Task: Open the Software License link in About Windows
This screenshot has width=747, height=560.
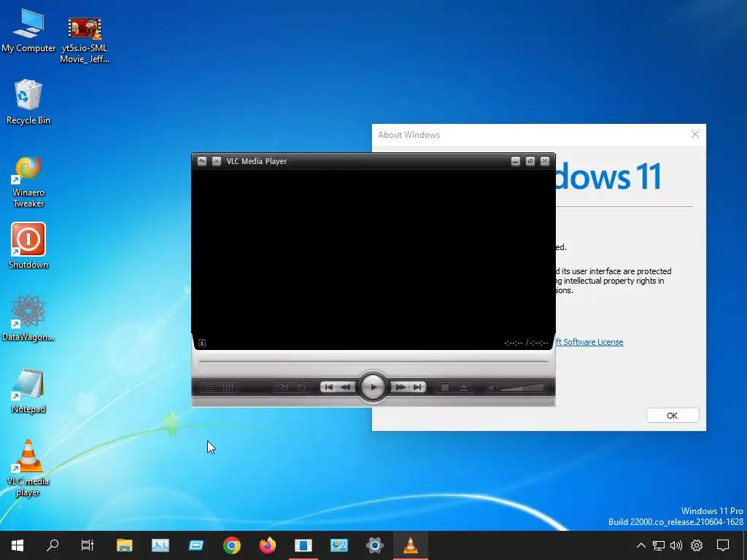Action: (589, 342)
